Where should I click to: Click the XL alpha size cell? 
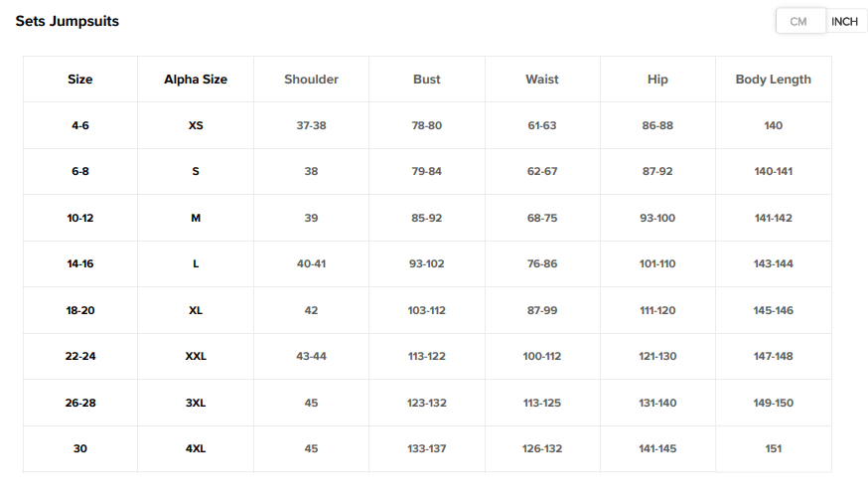196,310
